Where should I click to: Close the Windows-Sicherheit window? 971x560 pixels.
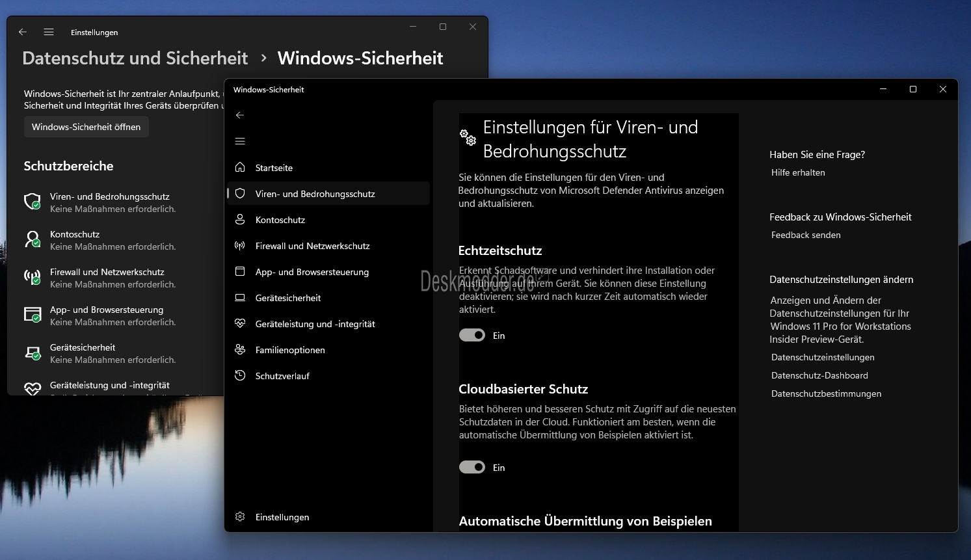click(x=943, y=89)
